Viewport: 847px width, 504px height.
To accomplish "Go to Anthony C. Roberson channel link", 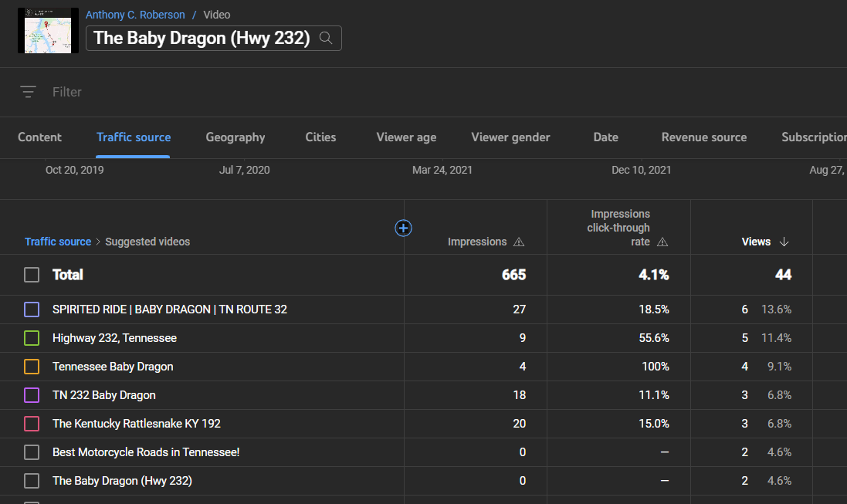I will pos(135,15).
